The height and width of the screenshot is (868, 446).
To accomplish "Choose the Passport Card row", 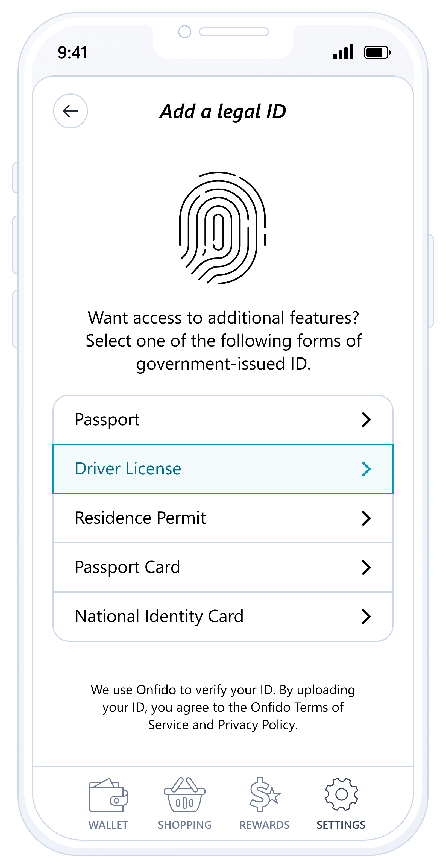I will pyautogui.click(x=127, y=567).
